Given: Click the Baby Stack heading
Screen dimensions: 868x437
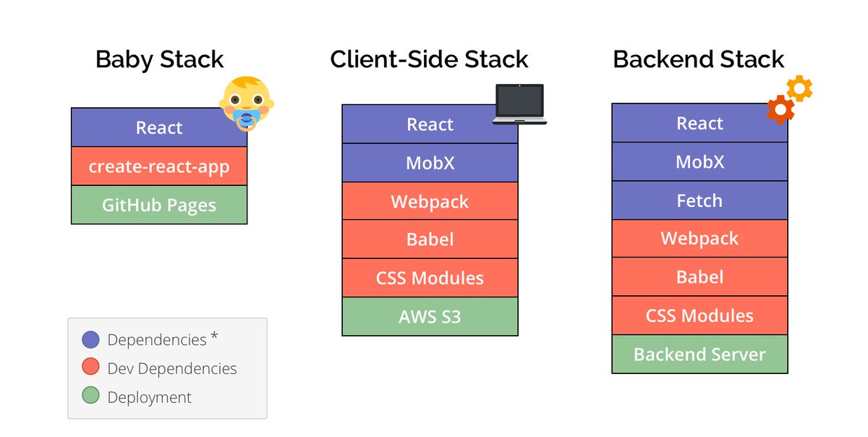Looking at the screenshot, I should tap(160, 59).
